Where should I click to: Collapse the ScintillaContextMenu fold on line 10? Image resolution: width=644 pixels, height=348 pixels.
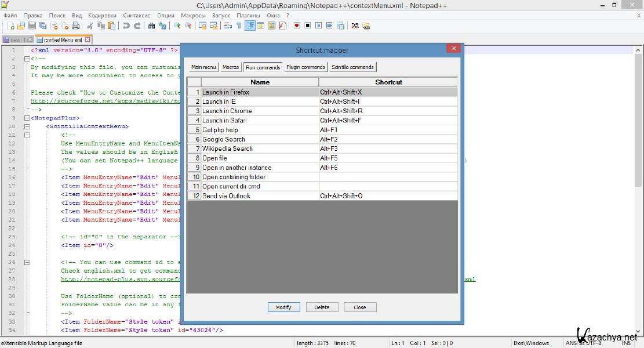27,126
